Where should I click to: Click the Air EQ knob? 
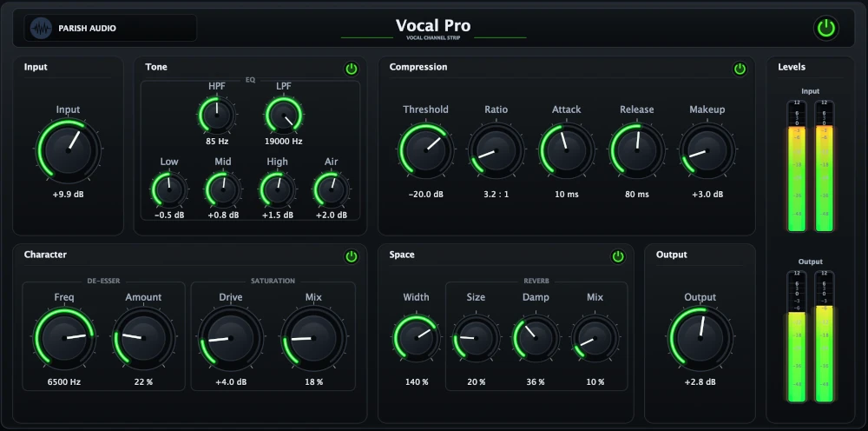click(x=332, y=190)
